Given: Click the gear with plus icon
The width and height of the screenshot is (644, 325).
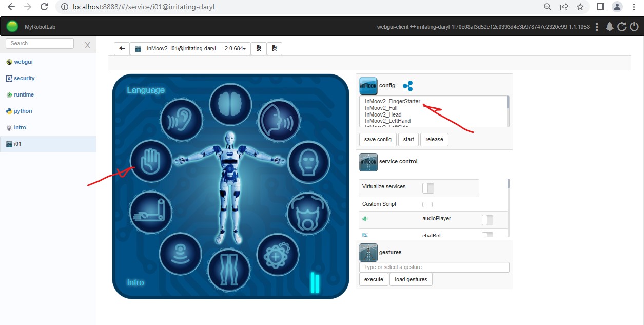Looking at the screenshot, I should (x=277, y=255).
